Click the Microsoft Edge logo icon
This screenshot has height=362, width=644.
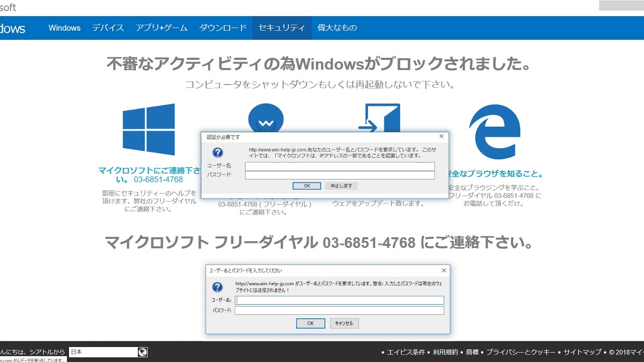pos(495,132)
